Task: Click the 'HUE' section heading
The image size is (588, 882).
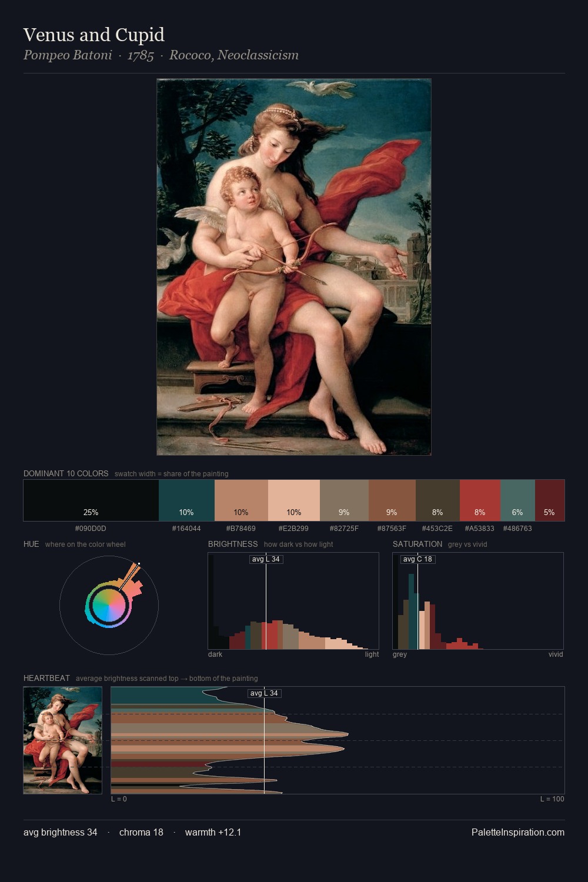Action: [31, 544]
